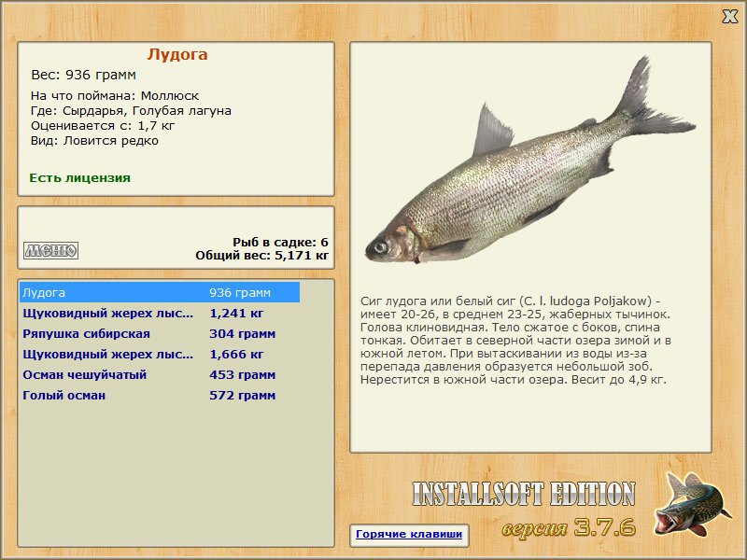Click the Вес: 936 грамм text

[x=83, y=75]
